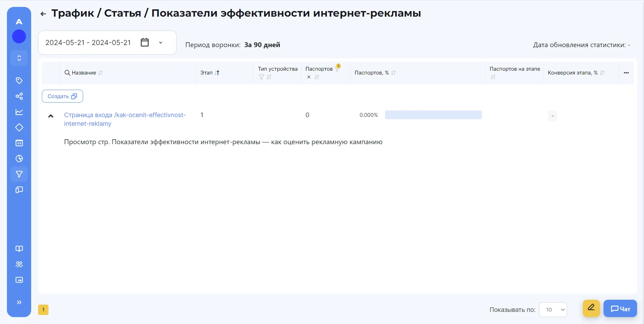644x324 pixels.
Task: Open the three-dots column options menu
Action: tap(626, 73)
